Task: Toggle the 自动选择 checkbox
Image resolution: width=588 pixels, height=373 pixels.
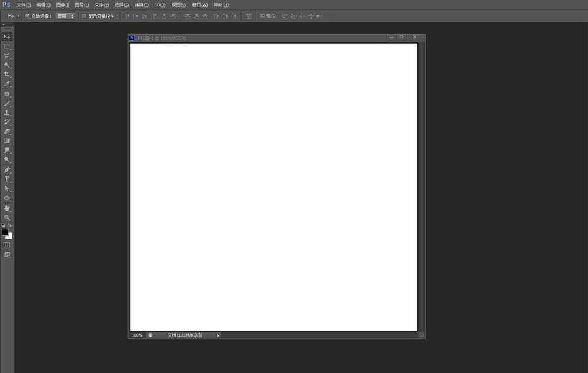Action: 27,16
